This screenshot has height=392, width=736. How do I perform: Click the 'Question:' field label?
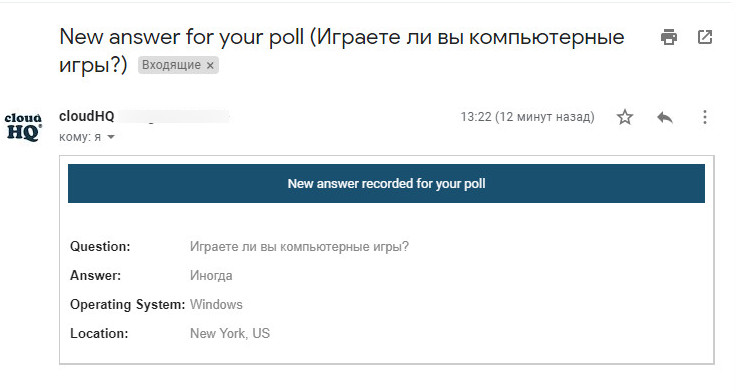tap(100, 246)
